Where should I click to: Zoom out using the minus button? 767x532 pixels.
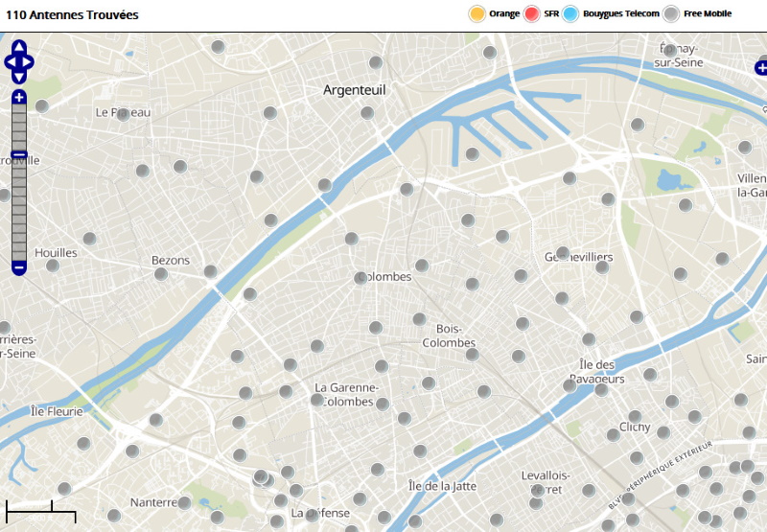(x=19, y=267)
